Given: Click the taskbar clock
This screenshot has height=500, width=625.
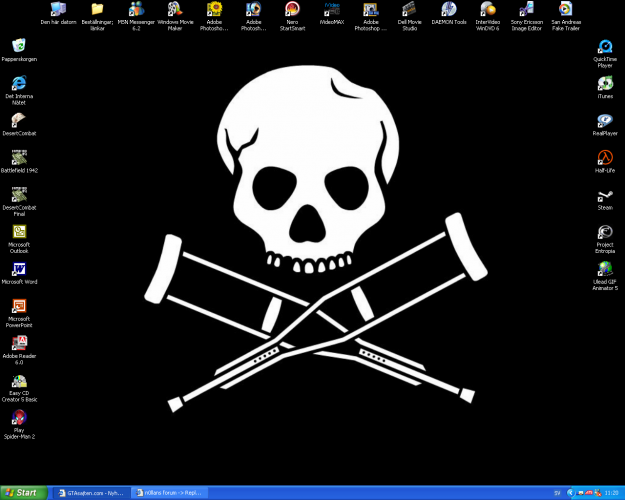Looking at the screenshot, I should tap(611, 492).
